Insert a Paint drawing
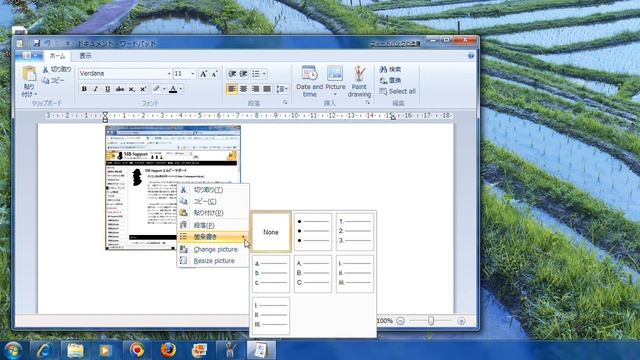Screen dimensions: 640x360 click(x=359, y=81)
